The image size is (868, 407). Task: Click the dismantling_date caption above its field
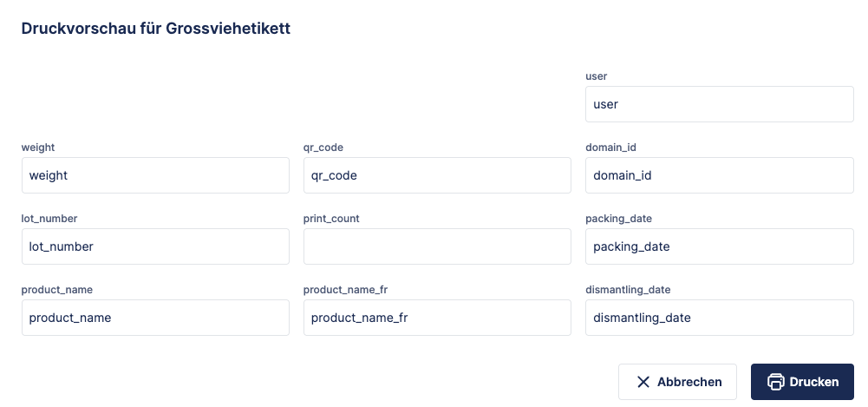(628, 290)
